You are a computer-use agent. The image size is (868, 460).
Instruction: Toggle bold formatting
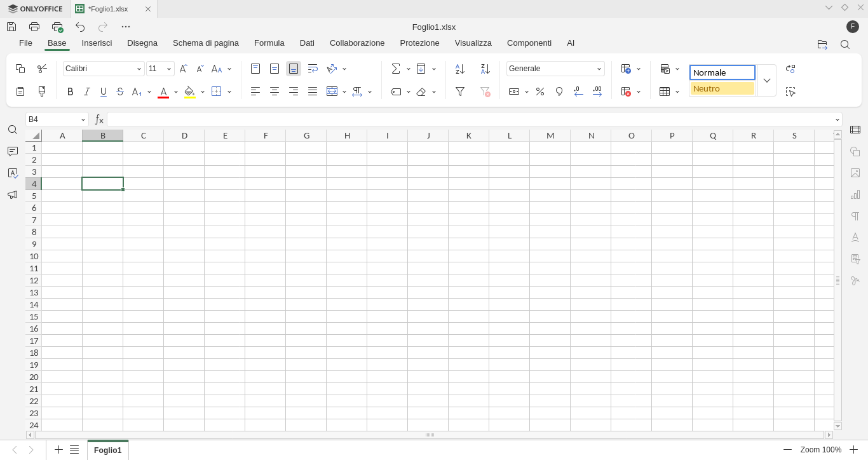70,91
